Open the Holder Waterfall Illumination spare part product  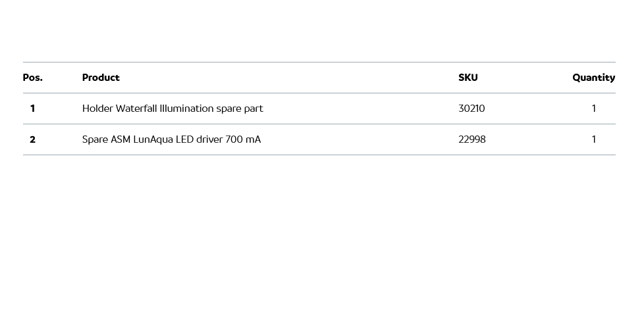173,109
